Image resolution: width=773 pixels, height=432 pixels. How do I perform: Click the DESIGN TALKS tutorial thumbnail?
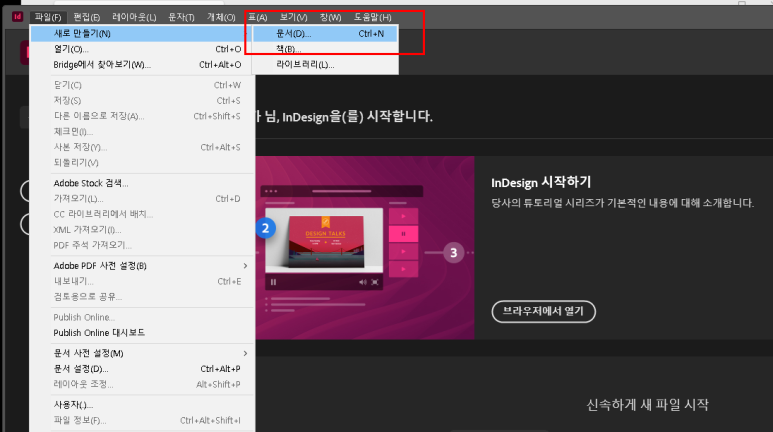[x=326, y=242]
